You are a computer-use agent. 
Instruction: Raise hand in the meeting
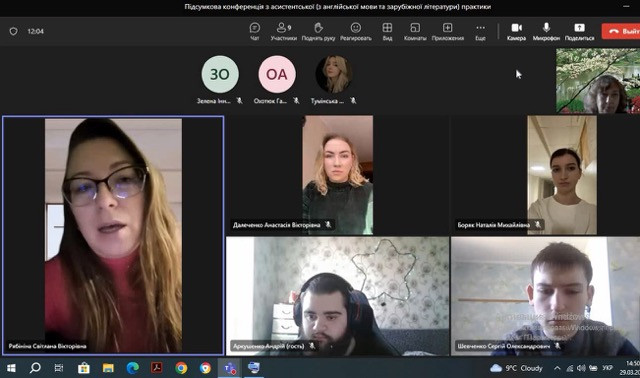318,31
